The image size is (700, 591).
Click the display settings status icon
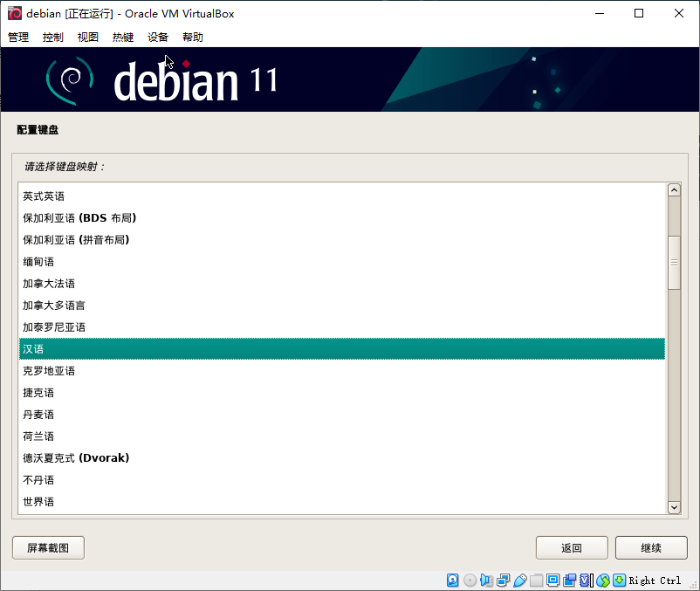pyautogui.click(x=552, y=580)
